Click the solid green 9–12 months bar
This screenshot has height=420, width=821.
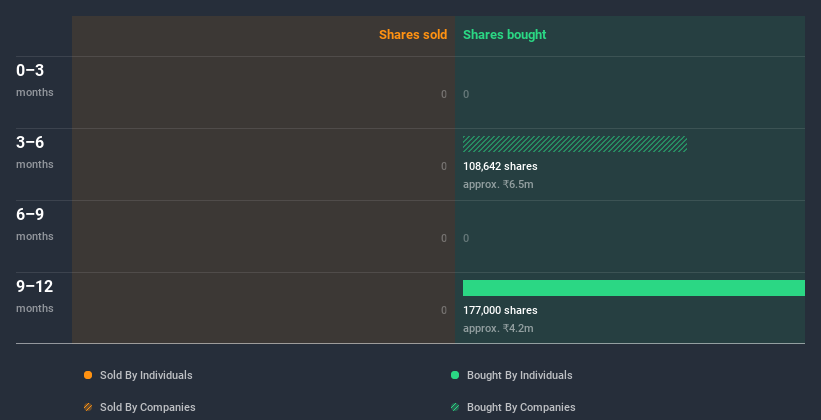(x=634, y=288)
